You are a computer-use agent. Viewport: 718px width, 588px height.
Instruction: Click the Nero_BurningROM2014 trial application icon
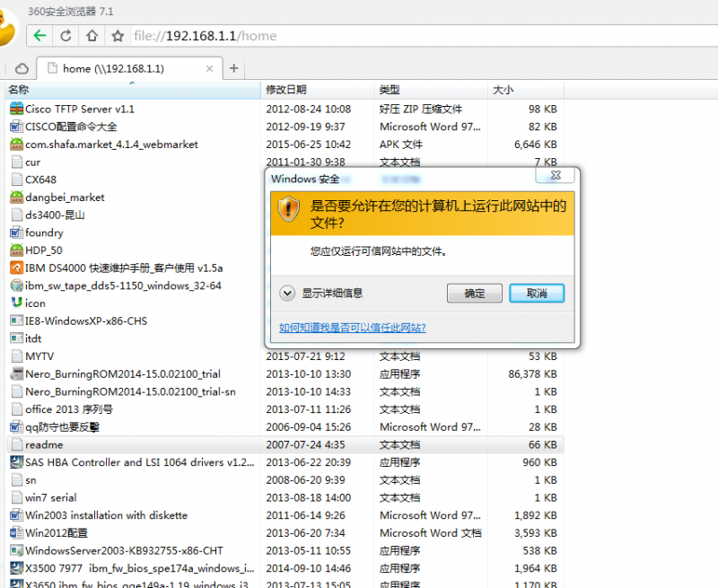coord(16,373)
